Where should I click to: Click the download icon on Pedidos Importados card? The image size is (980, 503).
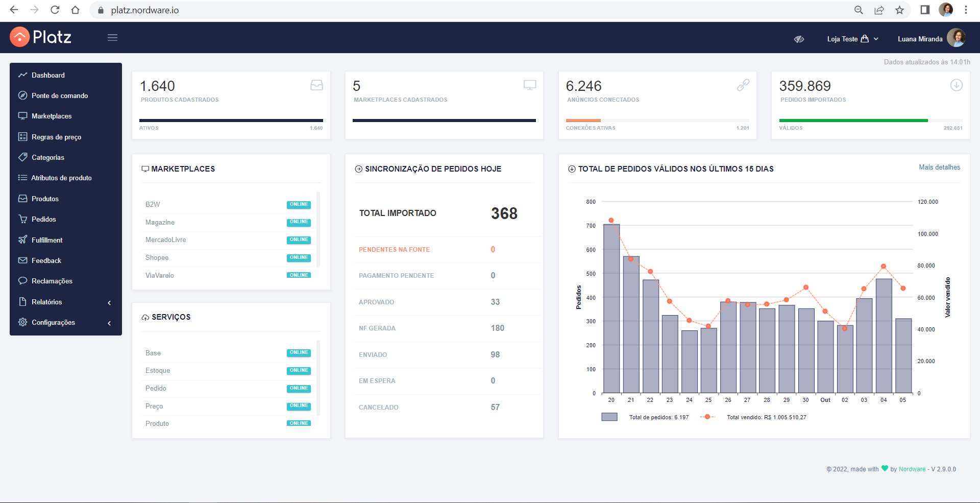957,85
